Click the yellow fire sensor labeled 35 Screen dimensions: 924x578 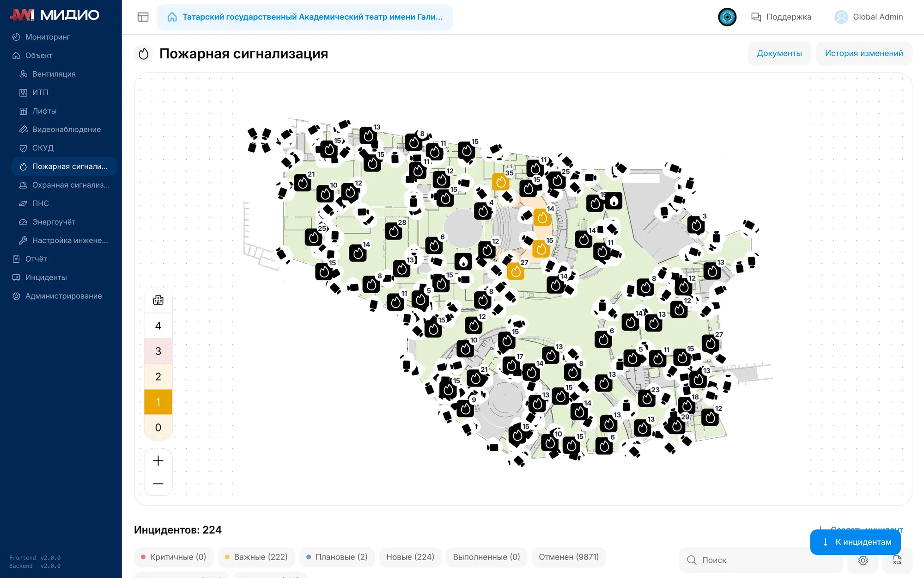pos(500,182)
